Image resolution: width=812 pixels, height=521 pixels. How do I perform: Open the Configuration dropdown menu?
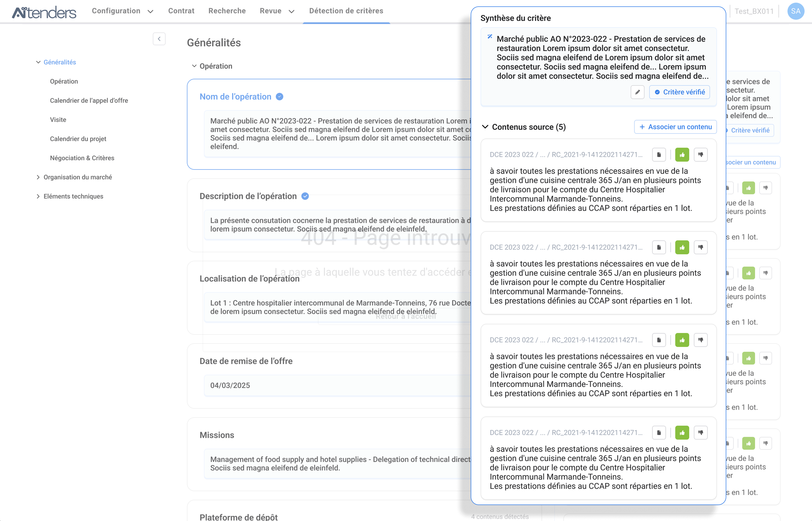click(x=122, y=11)
